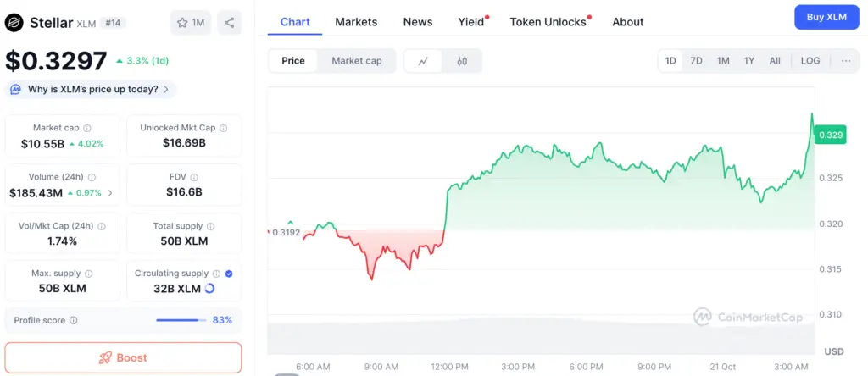Click the FDV info icon
The height and width of the screenshot is (376, 868).
[194, 177]
